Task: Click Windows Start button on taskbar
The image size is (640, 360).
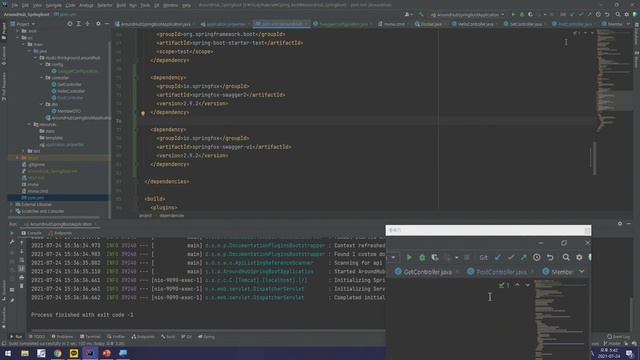Action: tap(8, 353)
